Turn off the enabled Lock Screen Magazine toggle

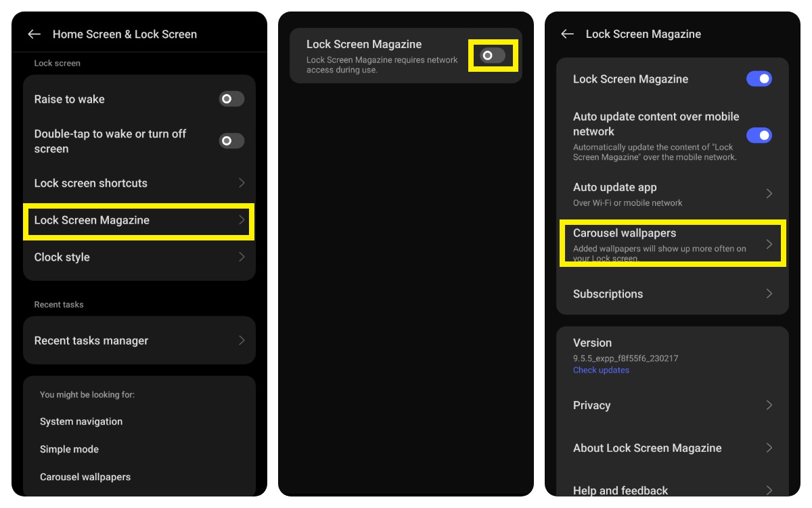pos(759,79)
